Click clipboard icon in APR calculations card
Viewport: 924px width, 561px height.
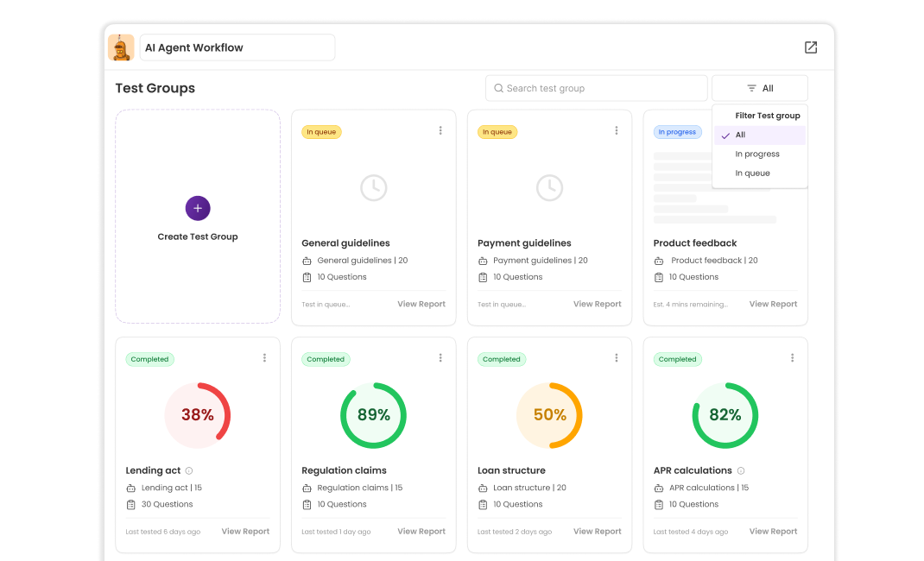pyautogui.click(x=659, y=505)
